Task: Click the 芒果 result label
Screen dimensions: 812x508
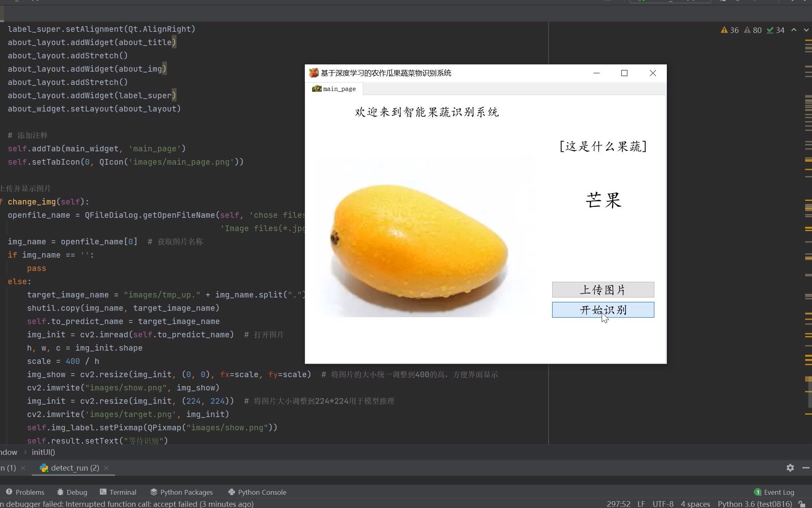Action: [603, 200]
